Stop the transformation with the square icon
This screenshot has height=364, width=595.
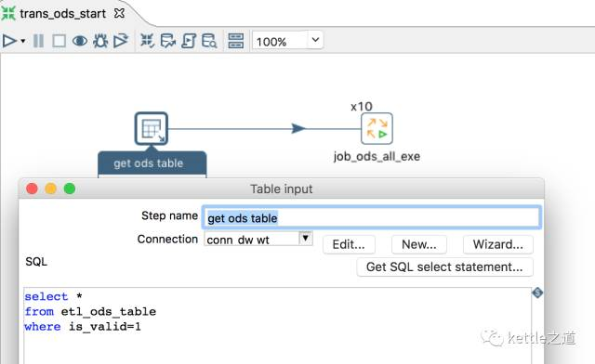click(59, 41)
